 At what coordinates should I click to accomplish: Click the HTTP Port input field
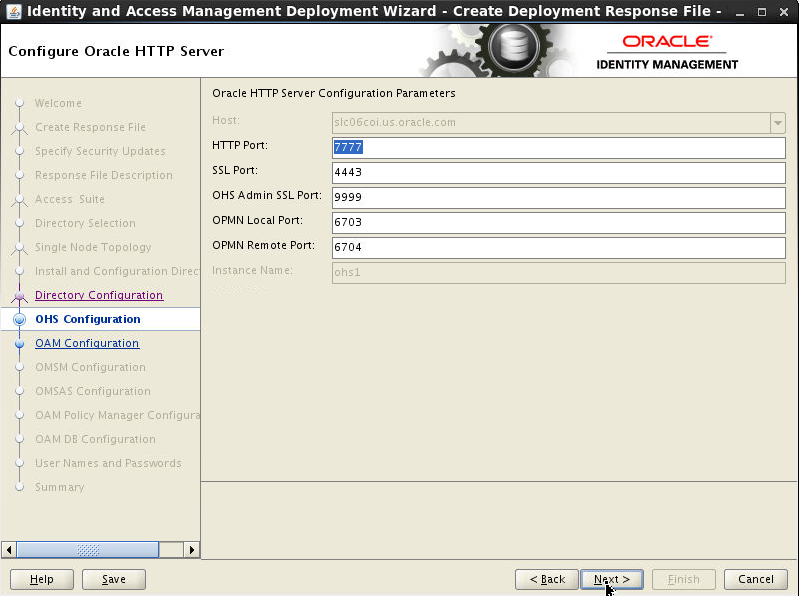click(x=558, y=148)
